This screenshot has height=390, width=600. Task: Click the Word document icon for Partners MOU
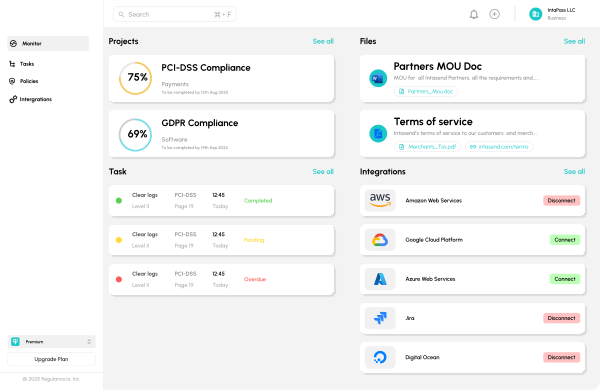point(378,78)
